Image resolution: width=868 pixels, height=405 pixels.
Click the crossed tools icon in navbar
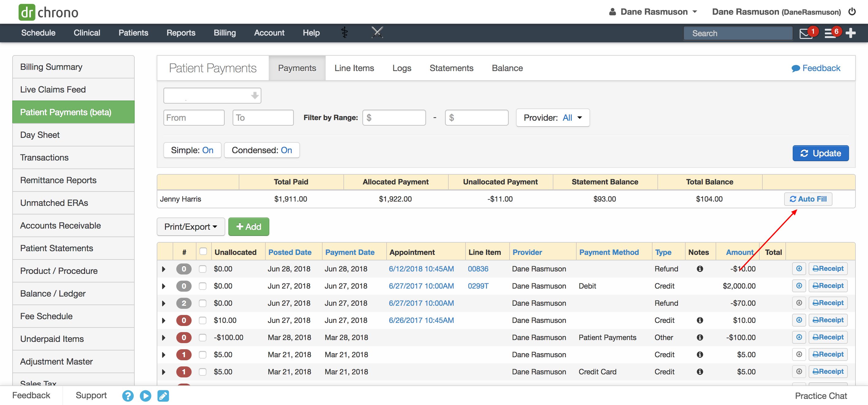pyautogui.click(x=377, y=33)
